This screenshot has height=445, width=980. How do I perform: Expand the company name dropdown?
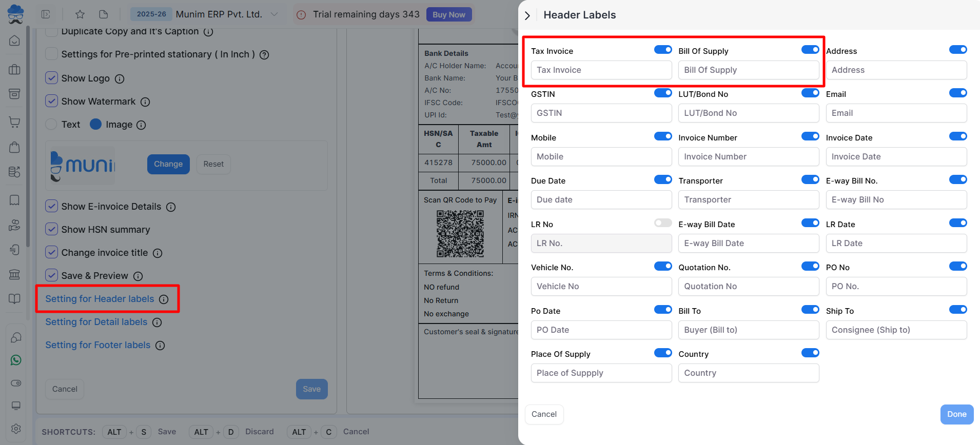tap(275, 14)
